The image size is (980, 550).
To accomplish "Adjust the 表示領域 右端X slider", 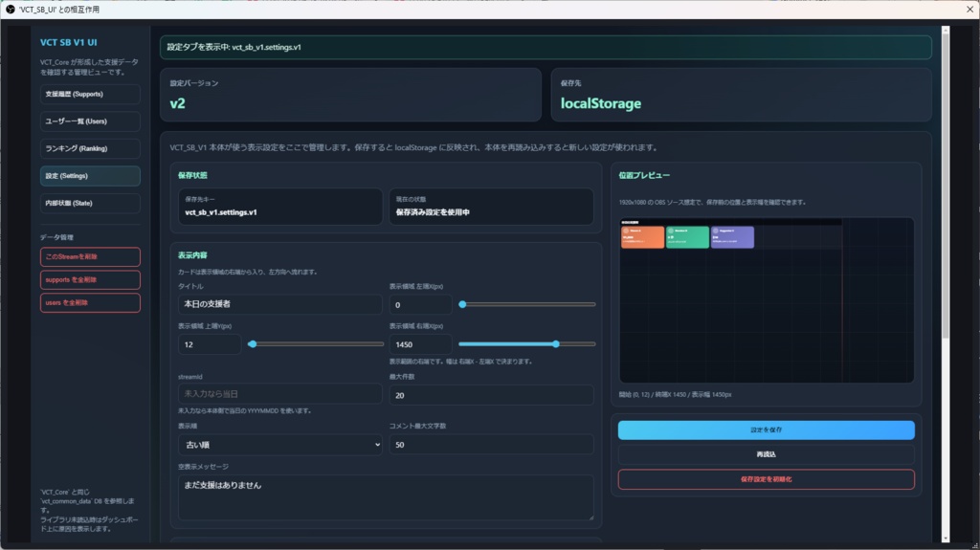I will (527, 343).
